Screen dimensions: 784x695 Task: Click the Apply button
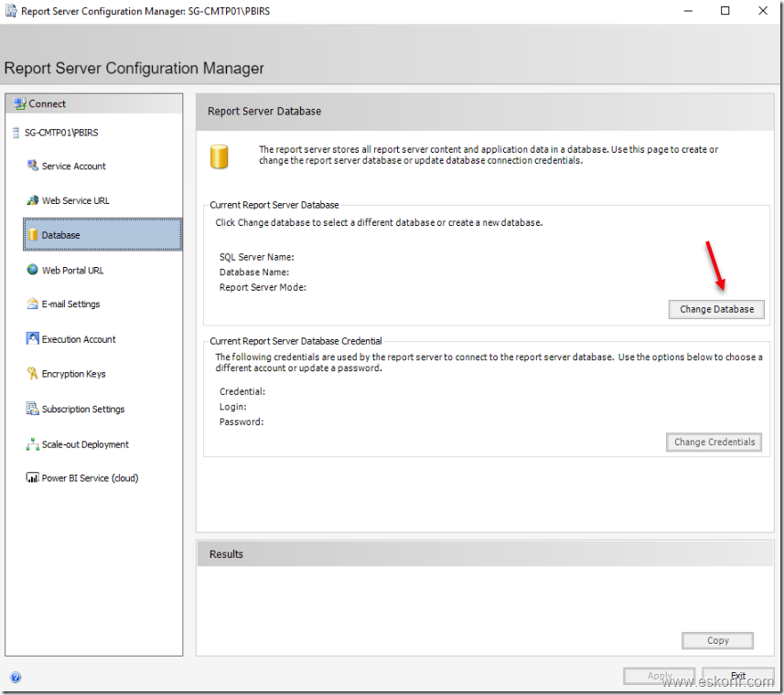[659, 677]
